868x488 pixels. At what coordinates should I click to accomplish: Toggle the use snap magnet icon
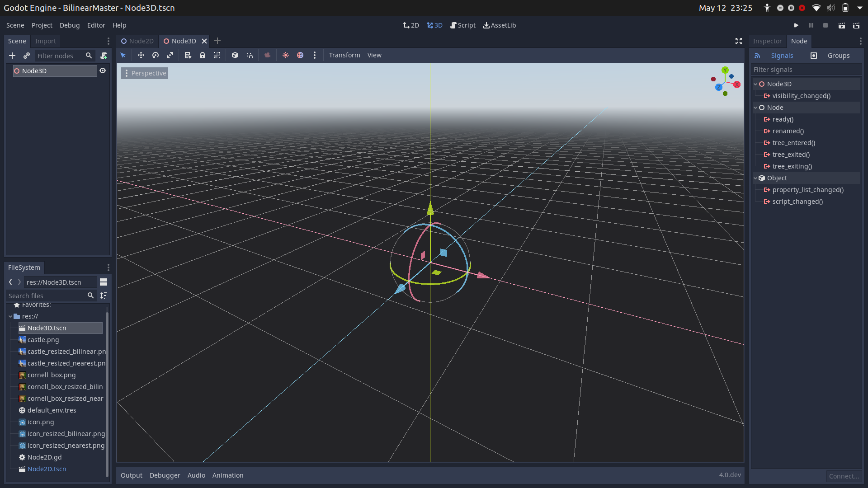point(250,55)
